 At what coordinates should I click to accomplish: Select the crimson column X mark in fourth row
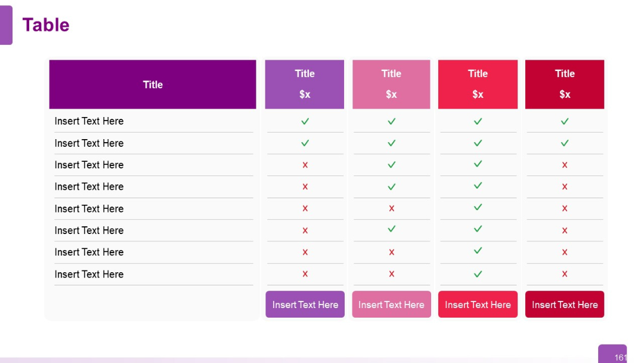(565, 187)
